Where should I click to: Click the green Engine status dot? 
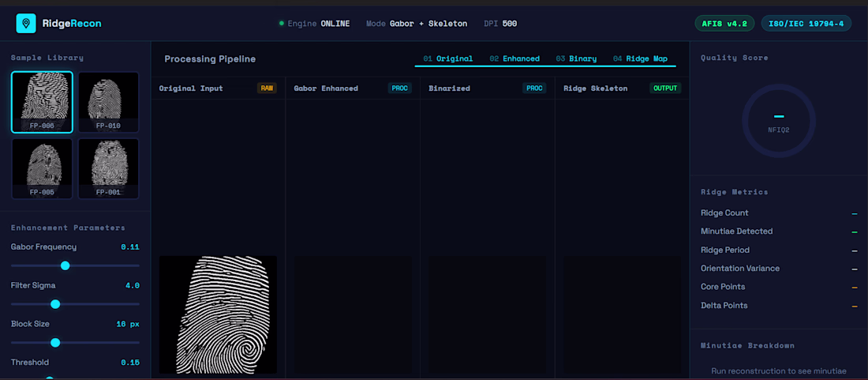[281, 23]
